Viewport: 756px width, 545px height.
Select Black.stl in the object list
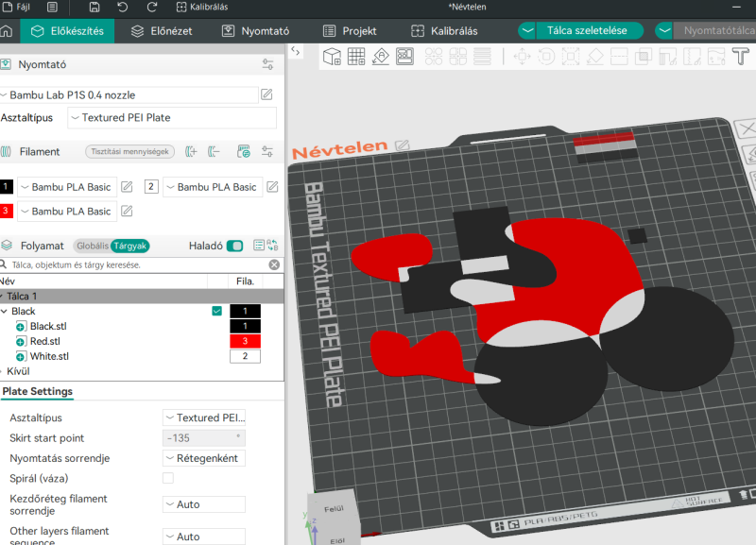tap(48, 326)
